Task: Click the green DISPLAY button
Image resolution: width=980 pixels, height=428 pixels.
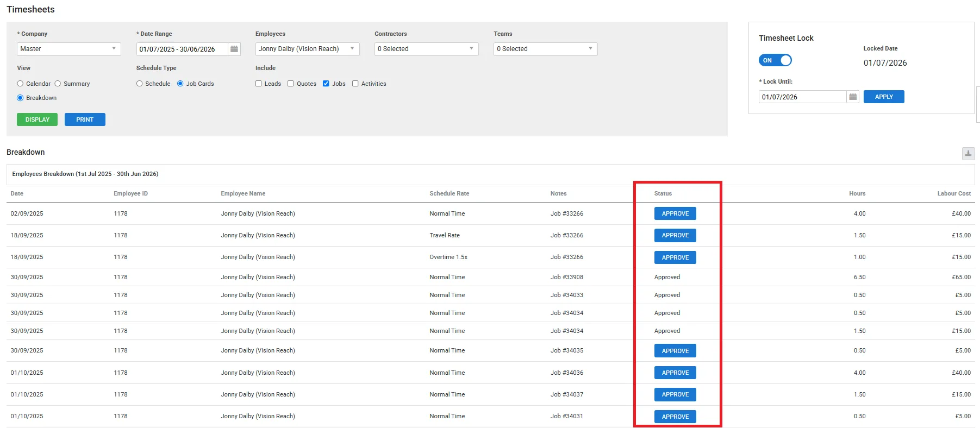Action: (x=37, y=119)
